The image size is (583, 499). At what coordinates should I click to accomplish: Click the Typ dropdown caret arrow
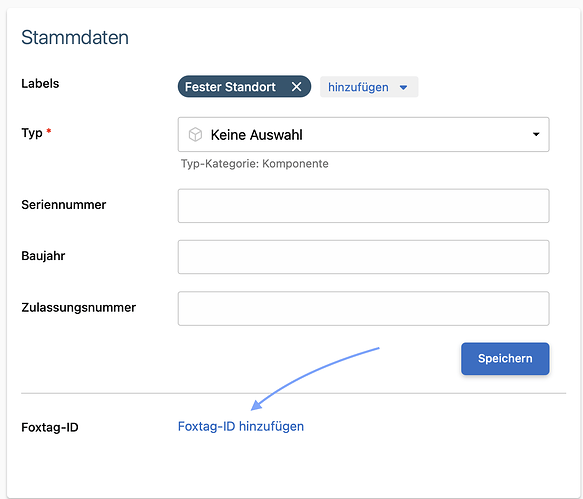click(536, 135)
